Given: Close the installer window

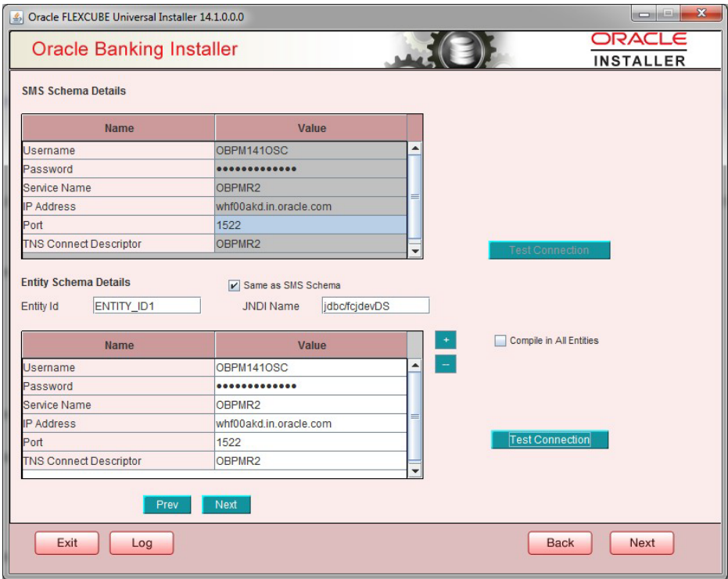Looking at the screenshot, I should click(701, 13).
